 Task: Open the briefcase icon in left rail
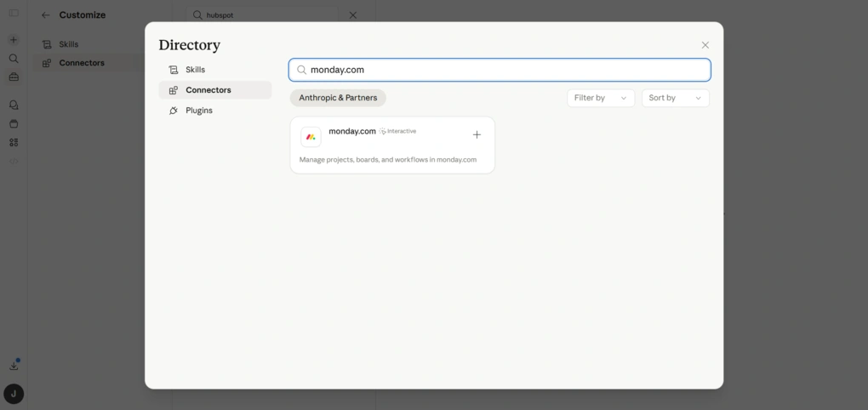pyautogui.click(x=14, y=77)
